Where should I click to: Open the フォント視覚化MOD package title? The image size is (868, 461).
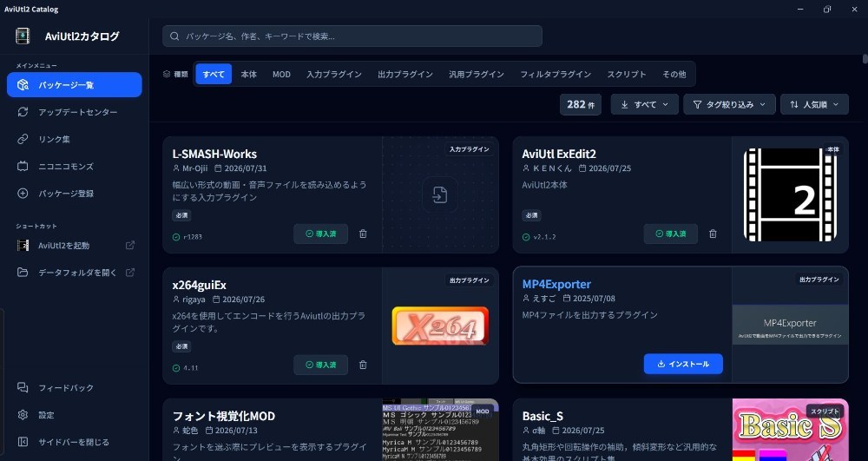(x=224, y=416)
